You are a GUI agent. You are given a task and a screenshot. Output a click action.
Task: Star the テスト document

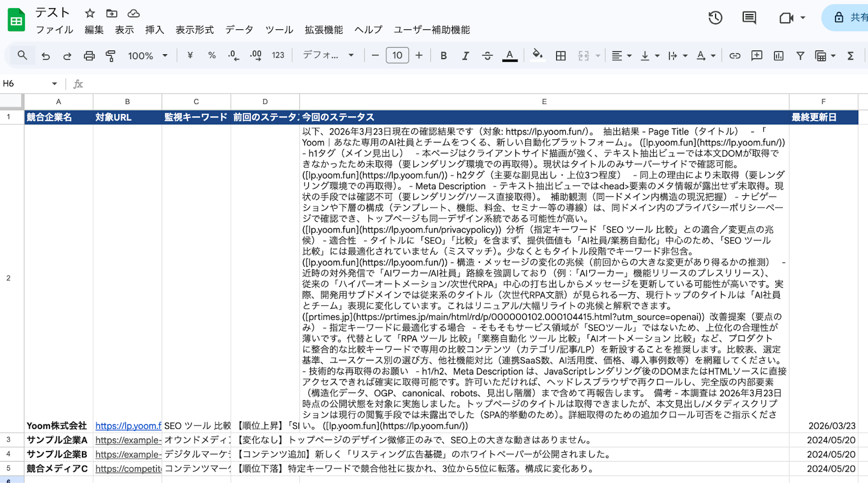coord(90,13)
